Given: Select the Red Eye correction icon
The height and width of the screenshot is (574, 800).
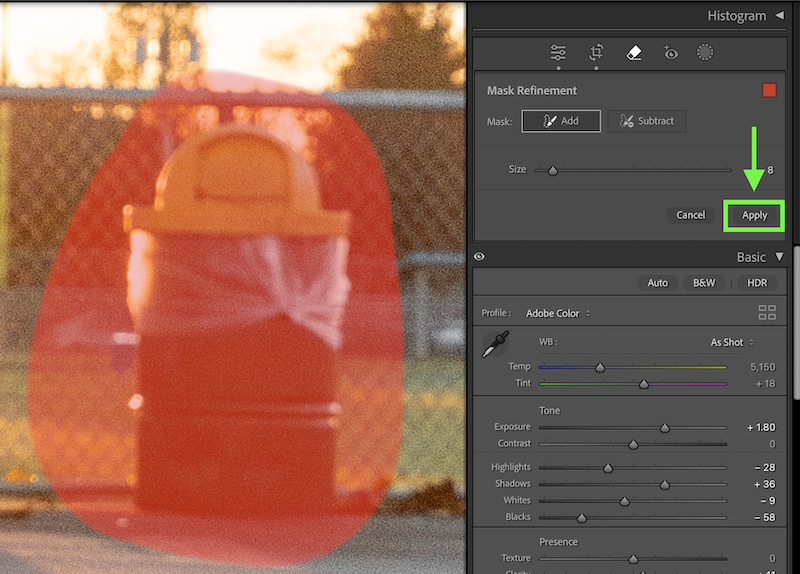Looking at the screenshot, I should pos(670,53).
